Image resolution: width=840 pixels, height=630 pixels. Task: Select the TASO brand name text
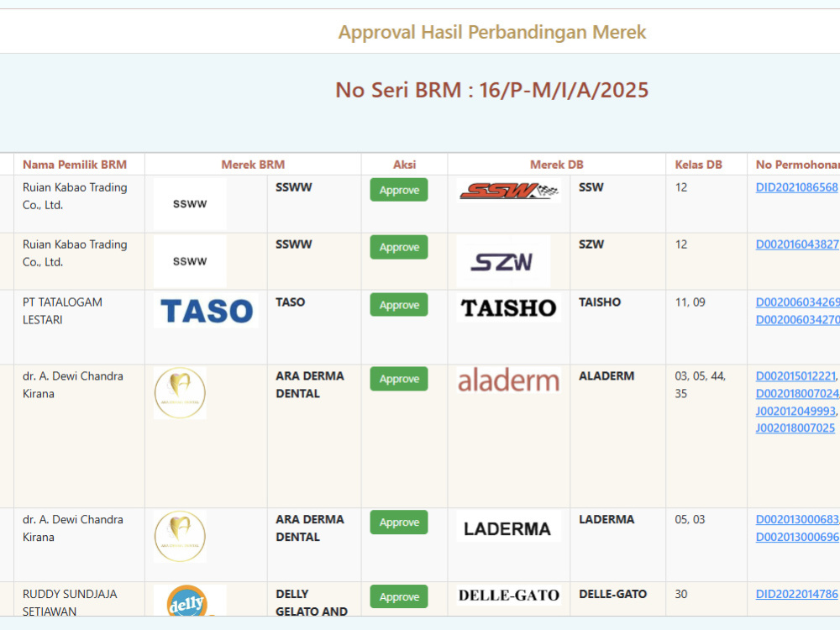pos(291,302)
